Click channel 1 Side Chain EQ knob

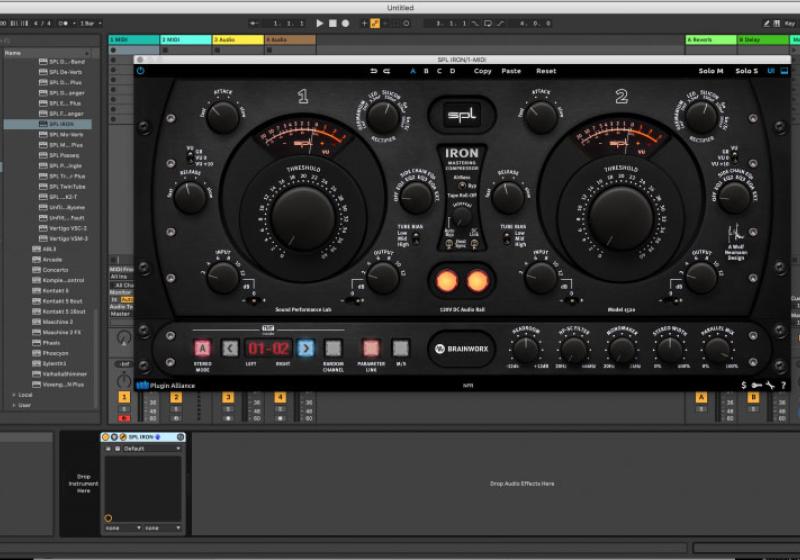416,197
